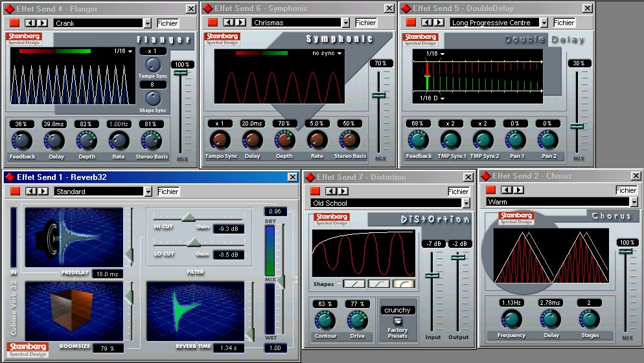Toggle the red power button in Symphonic window
The image size is (644, 363).
[213, 23]
